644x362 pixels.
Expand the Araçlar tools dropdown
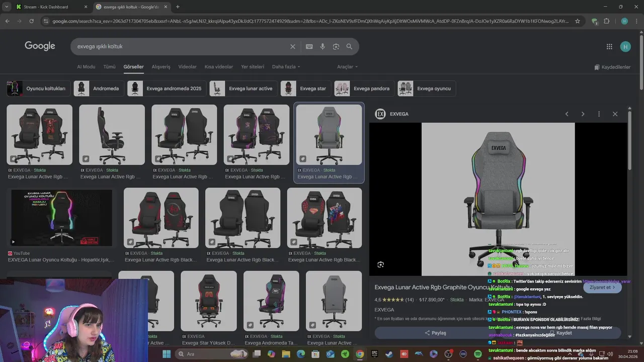pyautogui.click(x=347, y=67)
